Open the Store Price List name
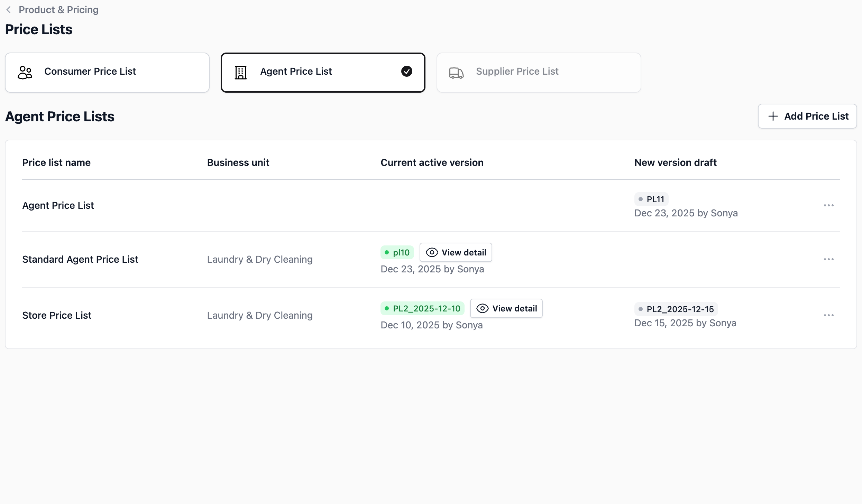The image size is (862, 504). (x=57, y=315)
